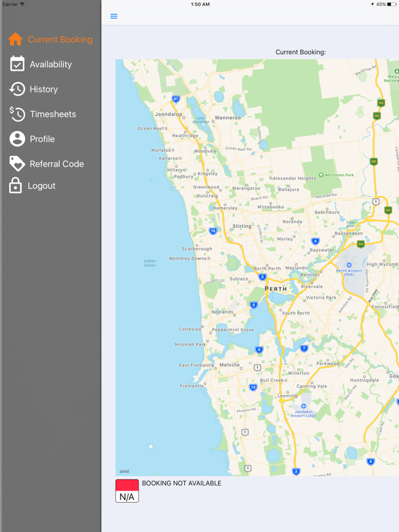The image size is (399, 532).
Task: Click the battery indicator in status bar
Action: (391, 4)
